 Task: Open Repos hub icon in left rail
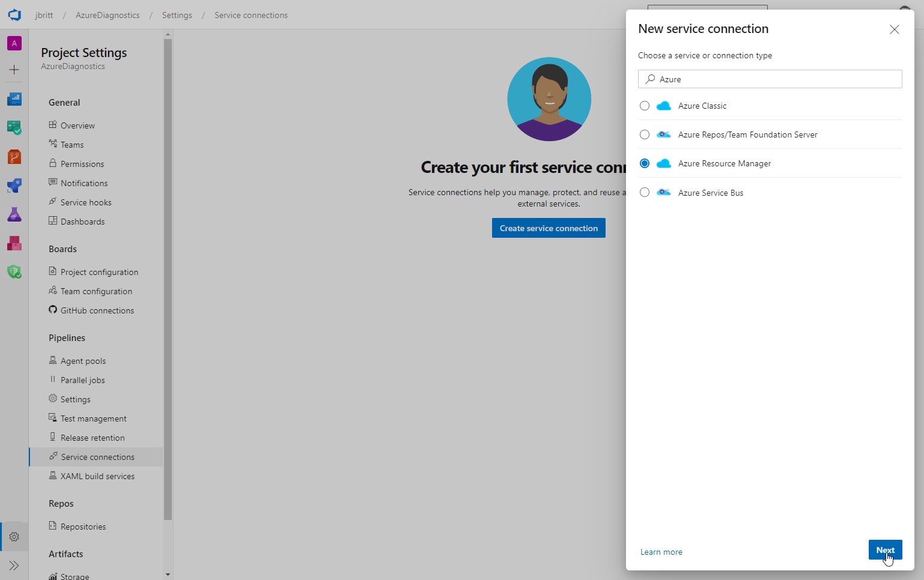[14, 157]
